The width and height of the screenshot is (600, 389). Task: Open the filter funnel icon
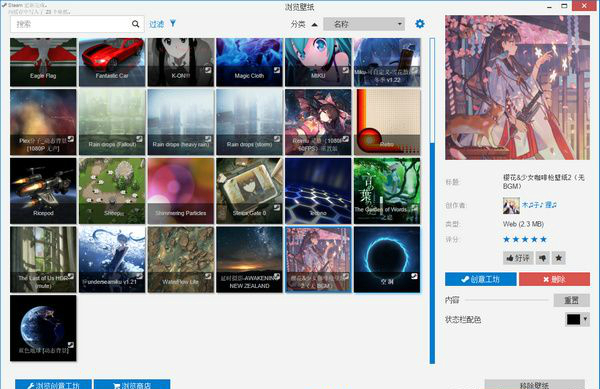(x=173, y=24)
